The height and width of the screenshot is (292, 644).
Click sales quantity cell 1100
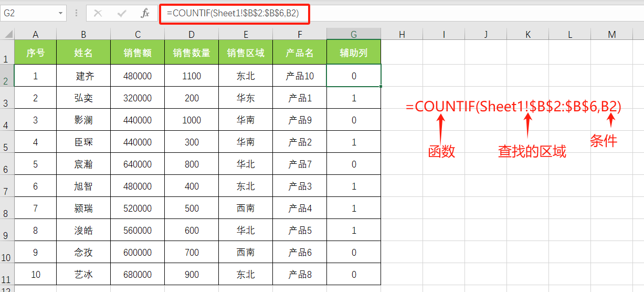click(192, 76)
